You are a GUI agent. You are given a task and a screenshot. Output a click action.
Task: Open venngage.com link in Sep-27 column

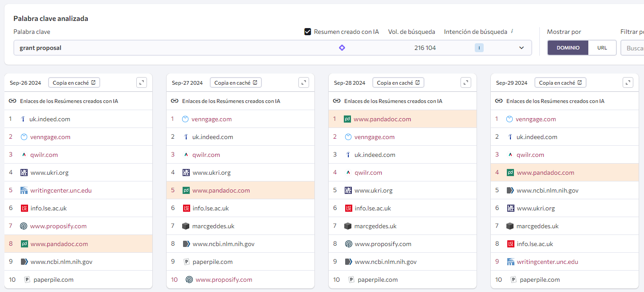[212, 119]
